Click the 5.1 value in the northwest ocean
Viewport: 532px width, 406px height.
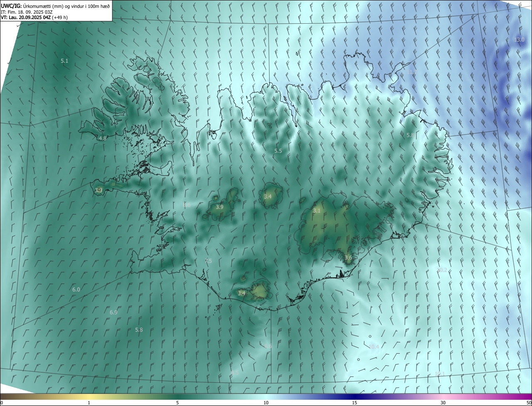coord(64,61)
